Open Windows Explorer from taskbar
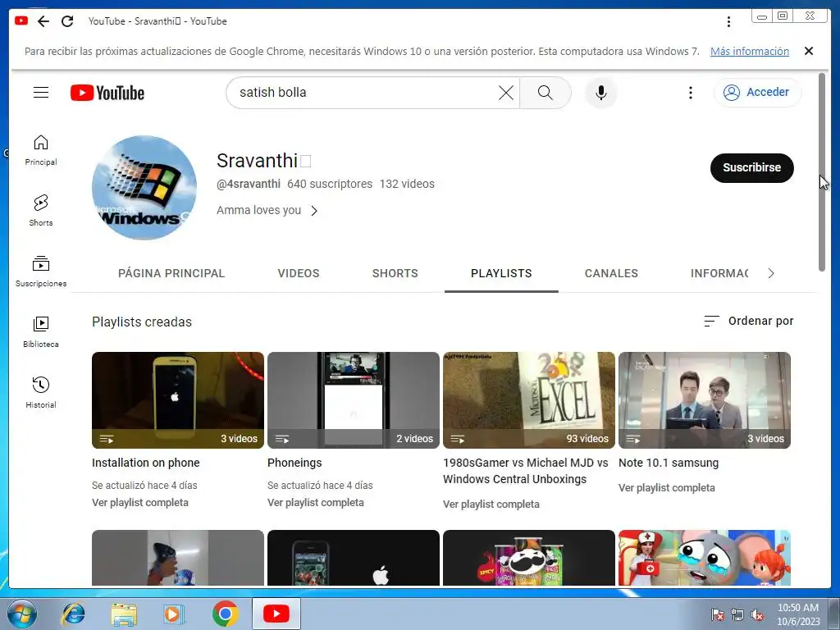The width and height of the screenshot is (840, 630). (x=125, y=614)
